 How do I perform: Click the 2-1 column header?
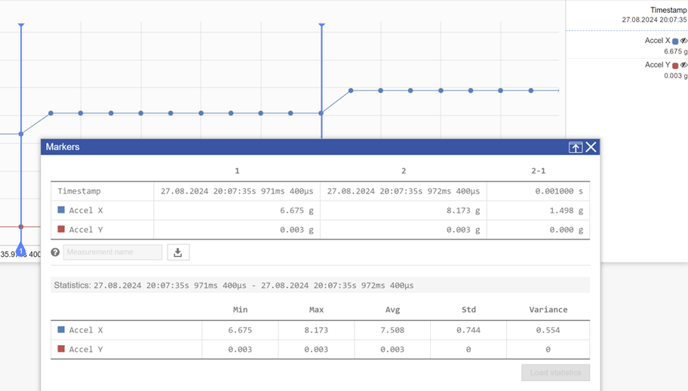pos(538,171)
